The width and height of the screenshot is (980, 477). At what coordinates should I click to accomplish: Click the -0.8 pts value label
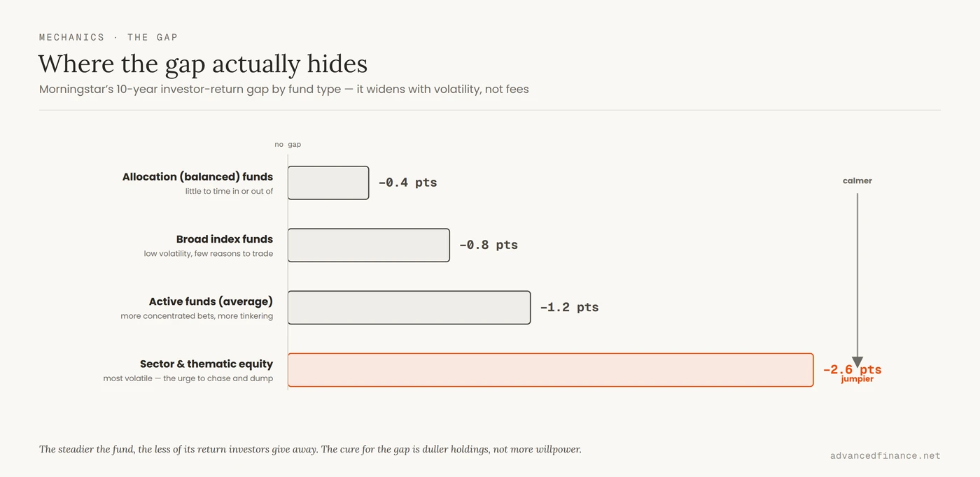(489, 245)
